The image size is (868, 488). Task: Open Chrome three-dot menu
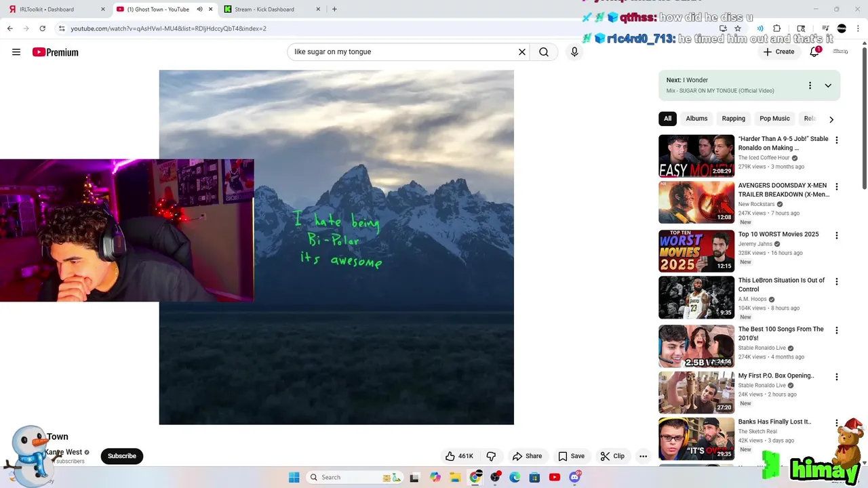click(858, 28)
